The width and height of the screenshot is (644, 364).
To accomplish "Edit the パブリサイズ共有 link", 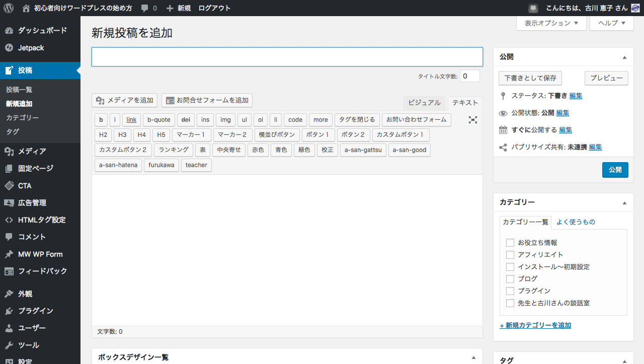I will click(x=595, y=147).
